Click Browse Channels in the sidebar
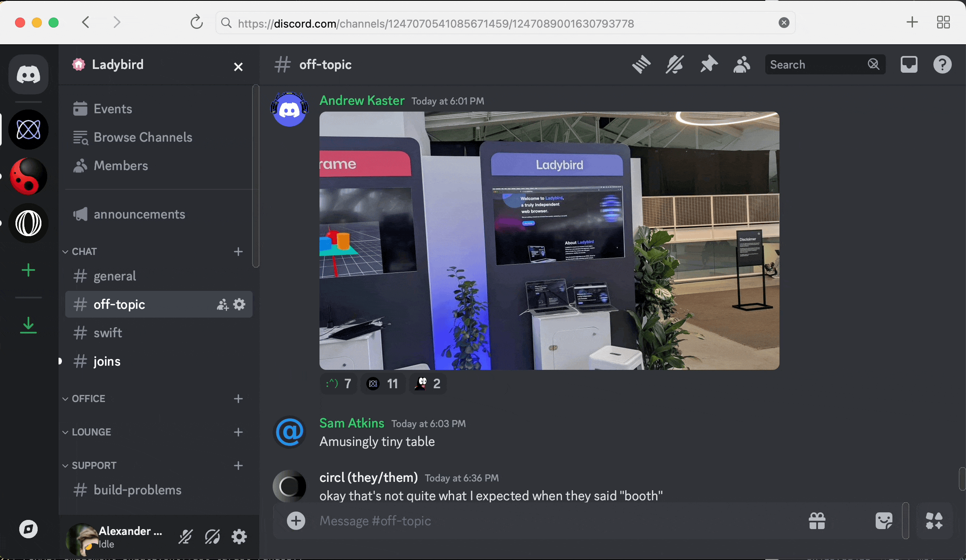 point(143,137)
